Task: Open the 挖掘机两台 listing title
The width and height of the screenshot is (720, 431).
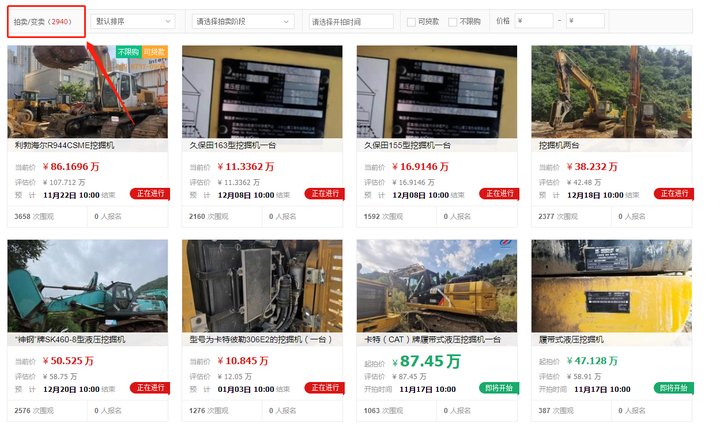Action: [x=560, y=145]
